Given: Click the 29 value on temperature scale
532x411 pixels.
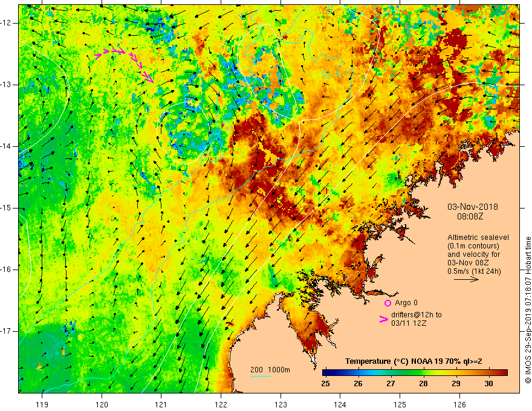Looking at the screenshot, I should pos(456,384).
